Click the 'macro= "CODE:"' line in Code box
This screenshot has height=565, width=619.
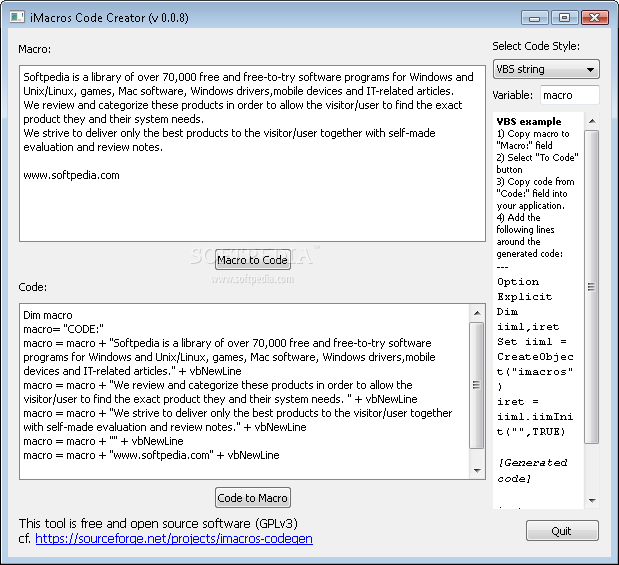63,329
